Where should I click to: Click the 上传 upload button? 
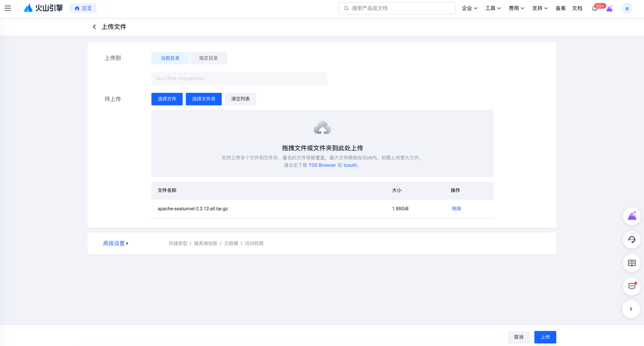pos(545,337)
